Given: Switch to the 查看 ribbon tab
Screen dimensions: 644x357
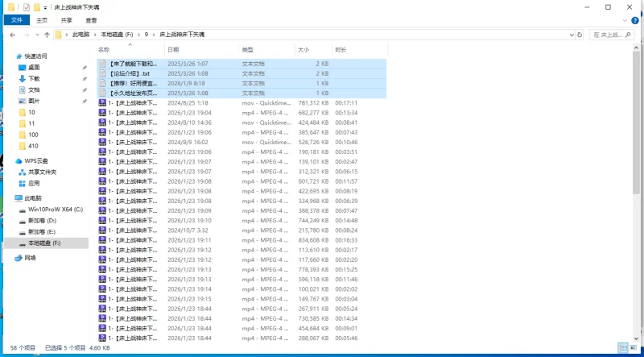Looking at the screenshot, I should [x=92, y=19].
